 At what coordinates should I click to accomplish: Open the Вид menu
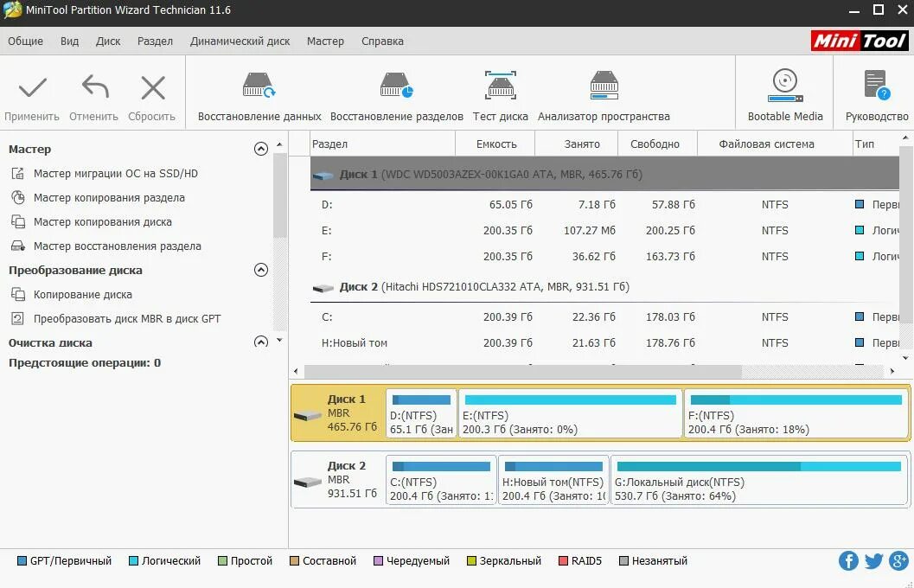click(69, 42)
